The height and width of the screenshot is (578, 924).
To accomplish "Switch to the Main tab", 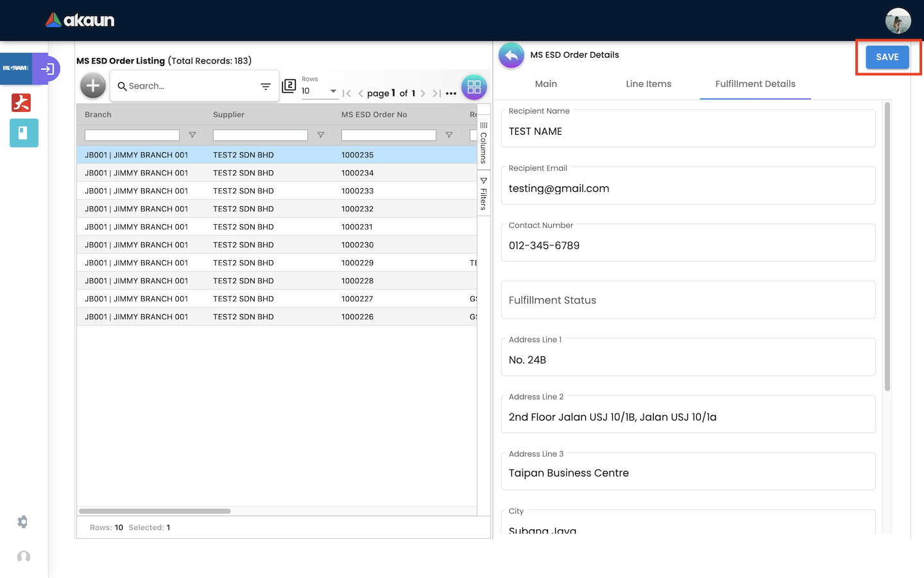I will pyautogui.click(x=545, y=84).
